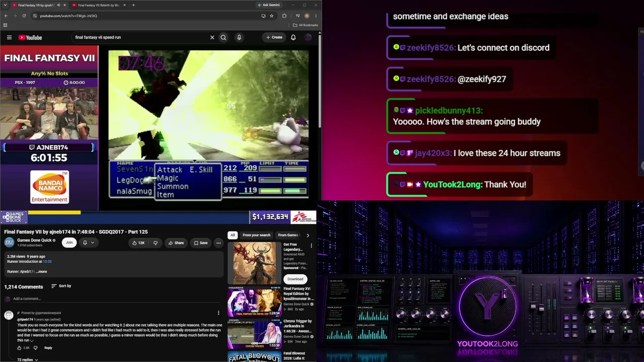Open the browser extensions puzzle icon
This screenshot has height=362, width=644.
pyautogui.click(x=284, y=16)
